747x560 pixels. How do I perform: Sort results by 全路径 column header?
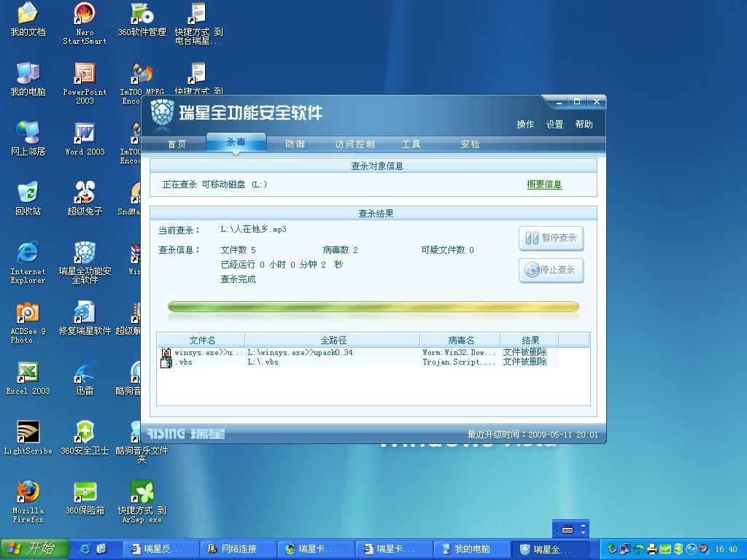click(x=333, y=340)
